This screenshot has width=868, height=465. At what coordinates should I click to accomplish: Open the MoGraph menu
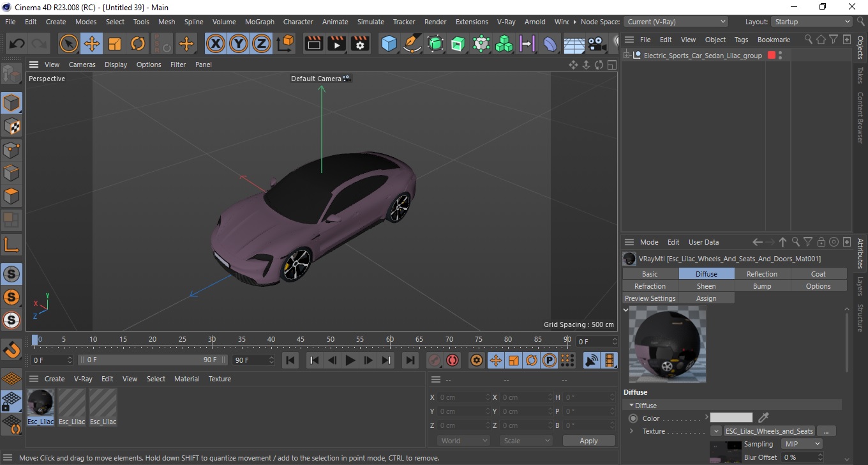coord(259,22)
